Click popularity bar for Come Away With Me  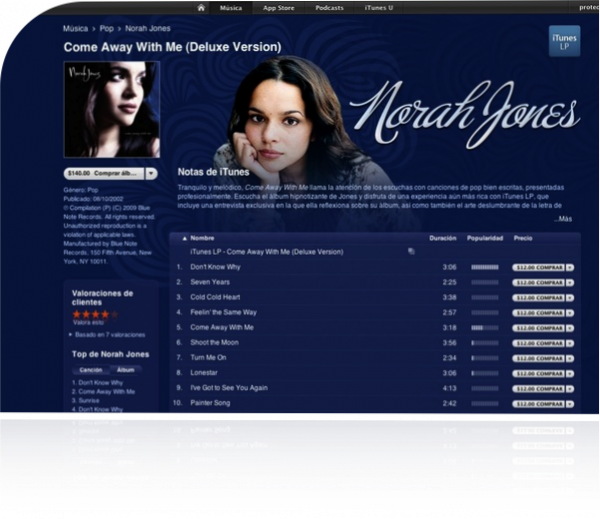coord(485,328)
